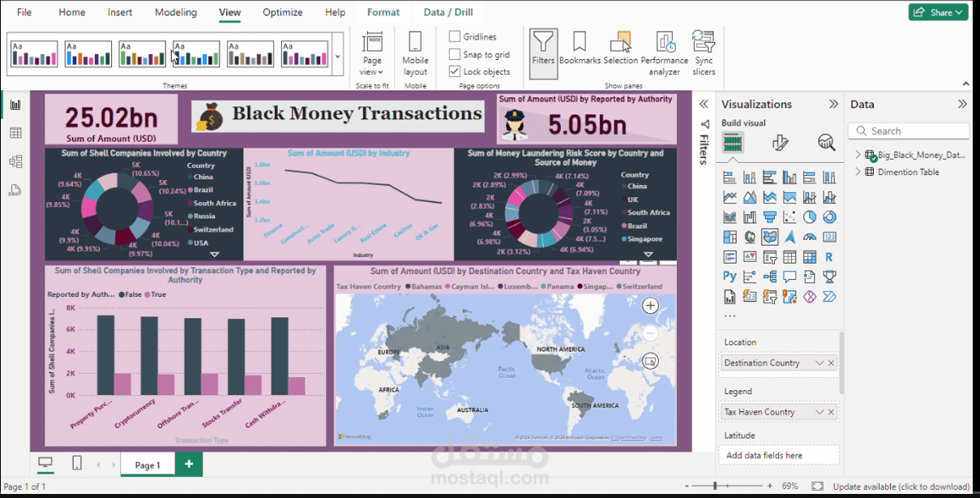This screenshot has width=980, height=498.
Task: Open the Help ribbon tab
Action: click(335, 12)
